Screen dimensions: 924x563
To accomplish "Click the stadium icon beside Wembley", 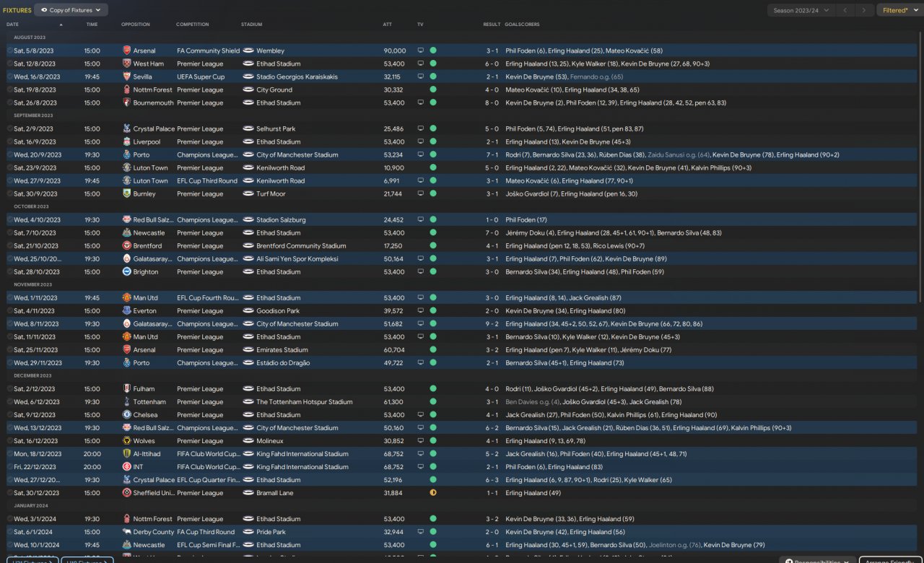I will pyautogui.click(x=248, y=51).
